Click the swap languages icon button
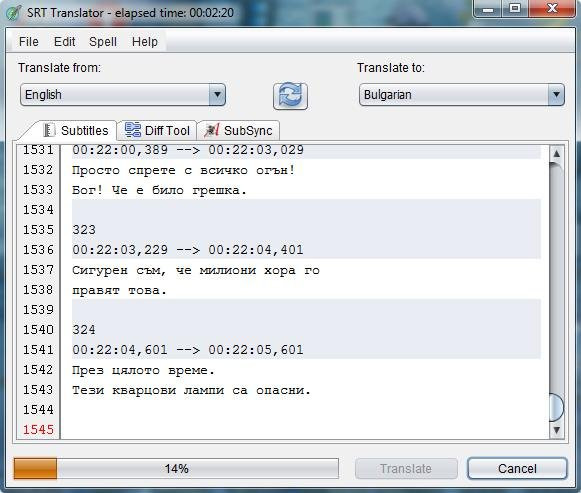The width and height of the screenshot is (581, 493). click(290, 96)
